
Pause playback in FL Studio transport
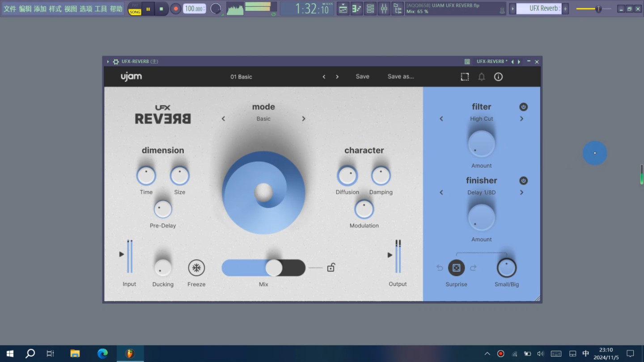pyautogui.click(x=148, y=8)
